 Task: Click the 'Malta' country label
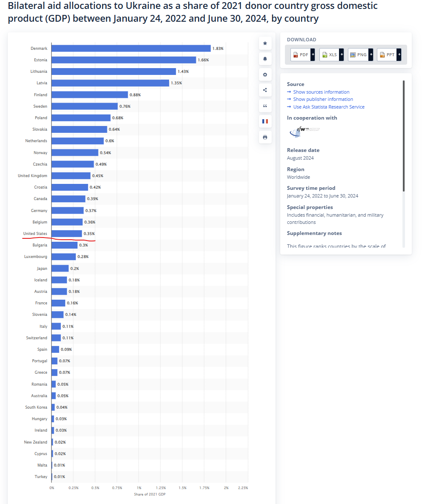click(x=42, y=465)
